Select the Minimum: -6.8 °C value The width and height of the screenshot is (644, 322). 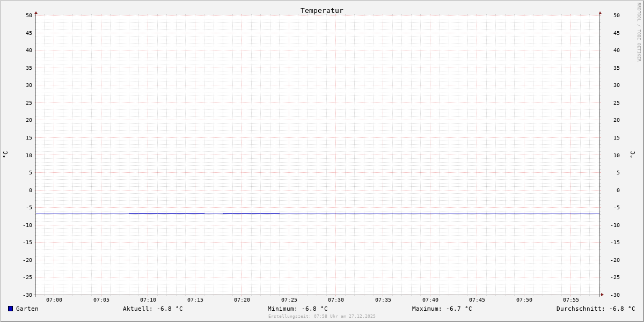click(298, 309)
